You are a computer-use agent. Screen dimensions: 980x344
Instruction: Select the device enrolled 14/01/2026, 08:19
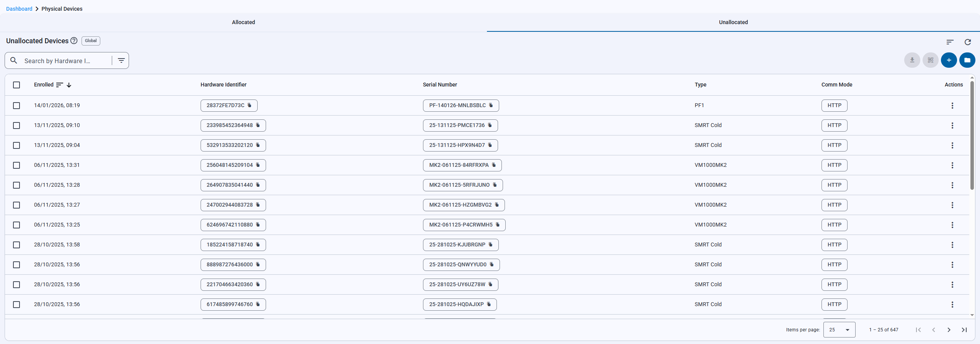pyautogui.click(x=16, y=106)
